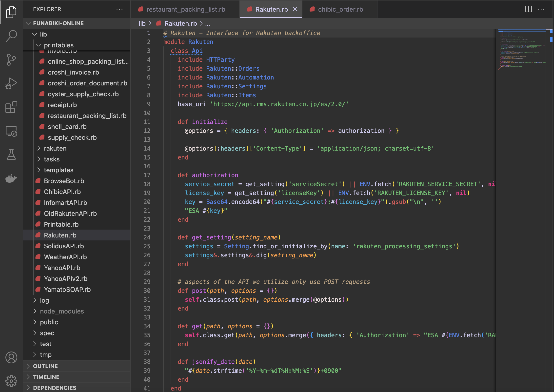Open the Remote Explorer icon
554x392 pixels.
(11, 131)
